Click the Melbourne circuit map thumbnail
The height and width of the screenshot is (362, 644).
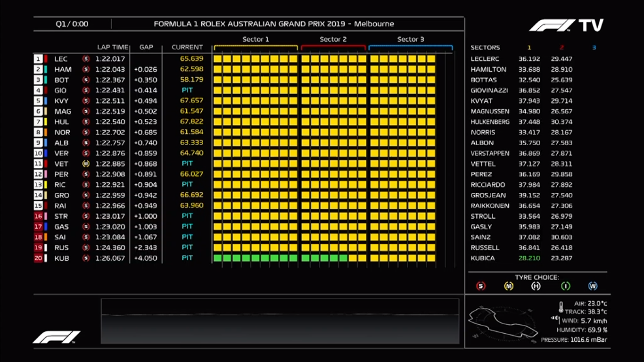[503, 324]
